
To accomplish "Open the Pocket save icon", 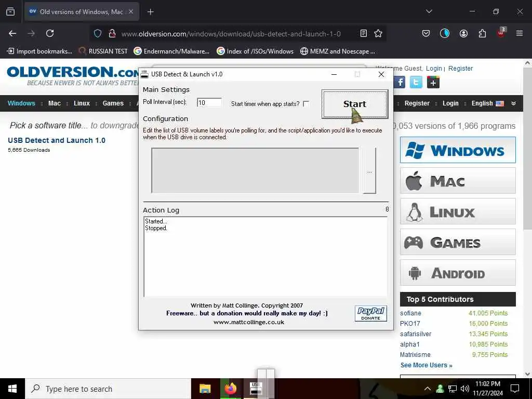I will 426,33.
